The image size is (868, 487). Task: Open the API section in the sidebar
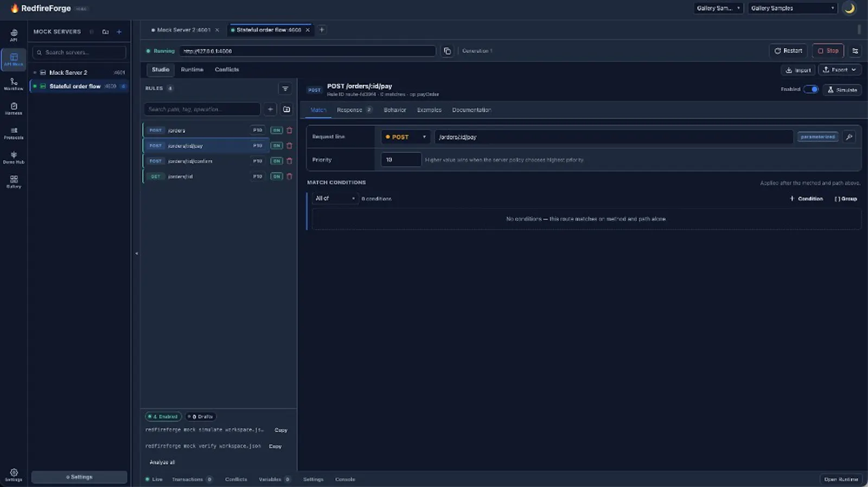(x=14, y=35)
